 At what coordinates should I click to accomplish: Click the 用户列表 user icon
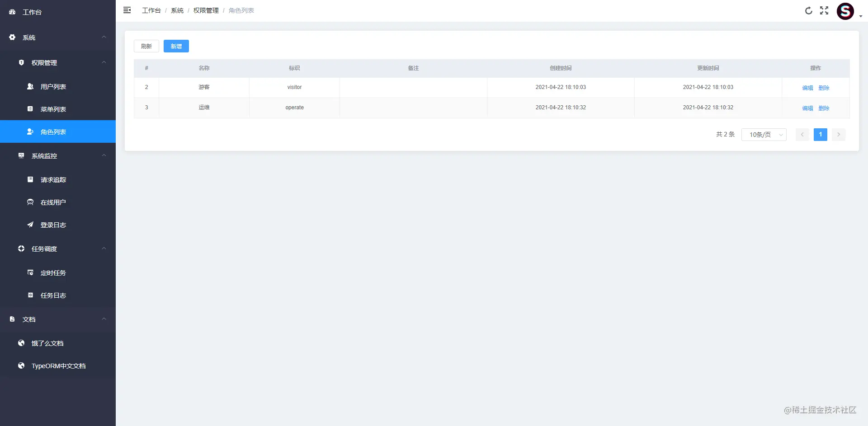click(x=30, y=86)
